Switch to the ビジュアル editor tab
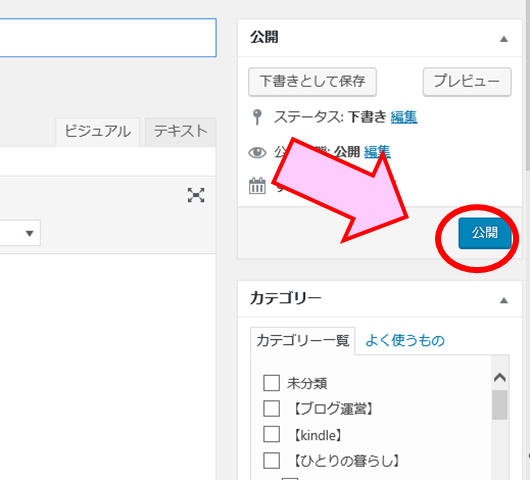The width and height of the screenshot is (530, 480). coord(98,131)
